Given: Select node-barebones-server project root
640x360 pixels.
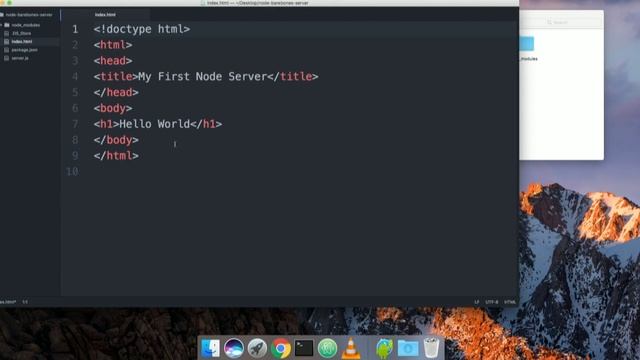Looking at the screenshot, I should click(x=29, y=15).
